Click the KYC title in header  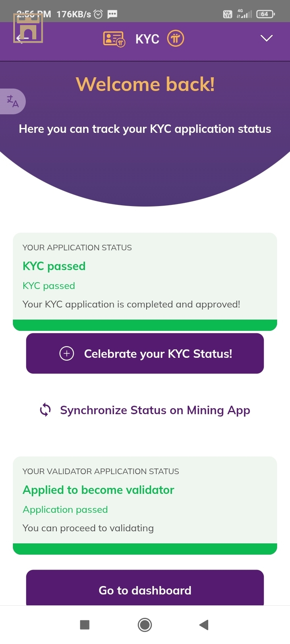tap(147, 39)
